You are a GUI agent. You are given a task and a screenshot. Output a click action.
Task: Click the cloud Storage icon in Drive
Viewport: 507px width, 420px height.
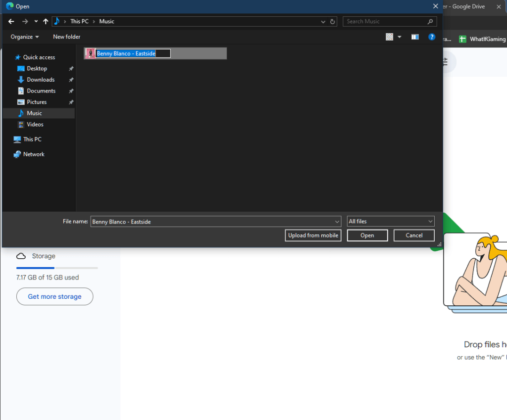click(21, 256)
